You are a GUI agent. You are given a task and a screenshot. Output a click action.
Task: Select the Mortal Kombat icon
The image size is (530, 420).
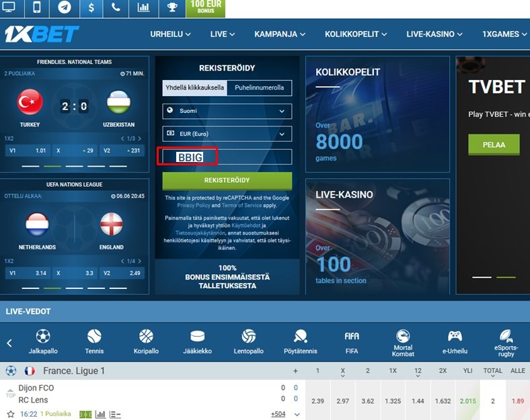coord(403,343)
